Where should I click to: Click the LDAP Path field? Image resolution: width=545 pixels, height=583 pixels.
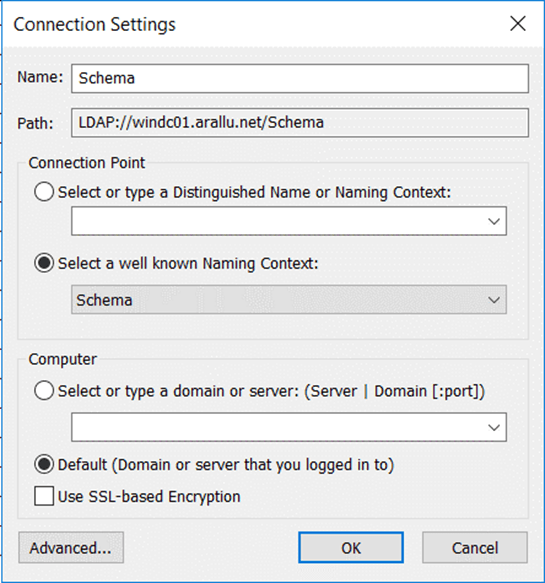[x=300, y=123]
